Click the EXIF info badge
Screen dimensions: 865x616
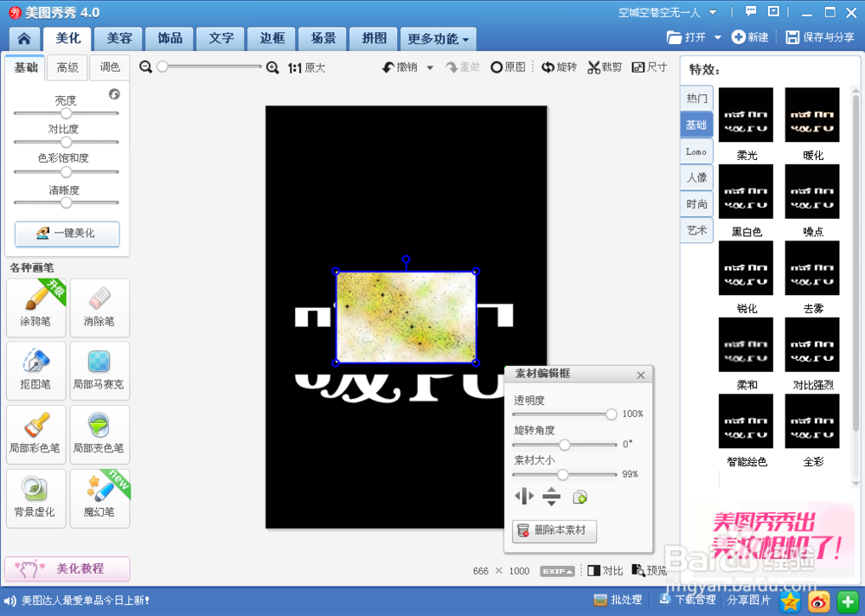click(557, 571)
